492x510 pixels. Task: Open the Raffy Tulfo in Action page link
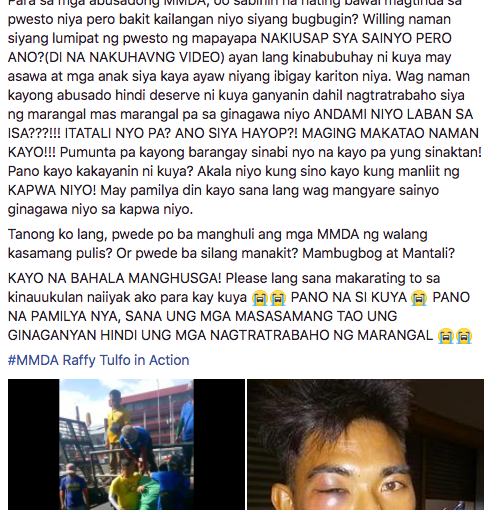126,361
